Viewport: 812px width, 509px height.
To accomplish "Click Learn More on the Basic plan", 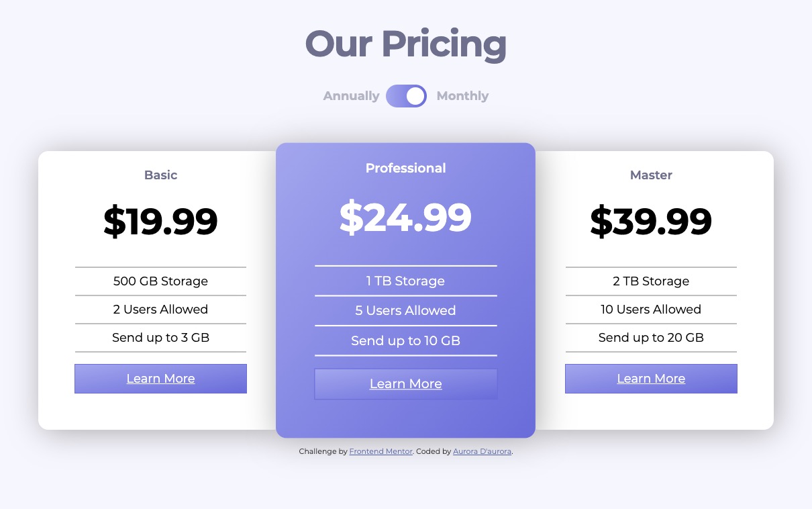I will [x=160, y=378].
